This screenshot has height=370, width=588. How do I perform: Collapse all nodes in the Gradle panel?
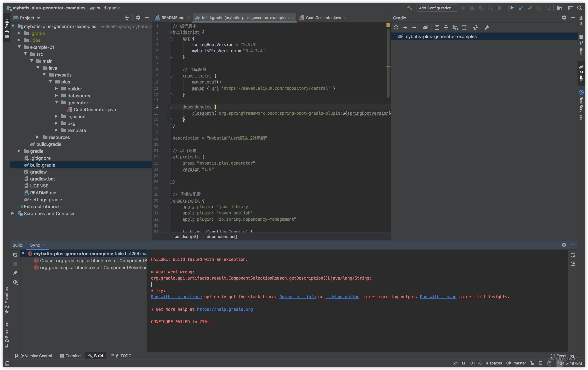446,27
